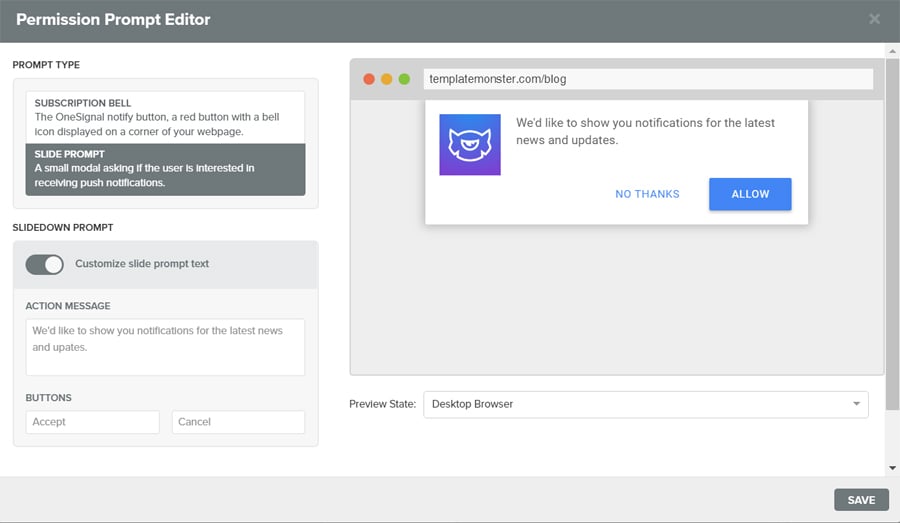Click the scrollbar up arrow
Viewport: 900px width, 523px height.
892,51
